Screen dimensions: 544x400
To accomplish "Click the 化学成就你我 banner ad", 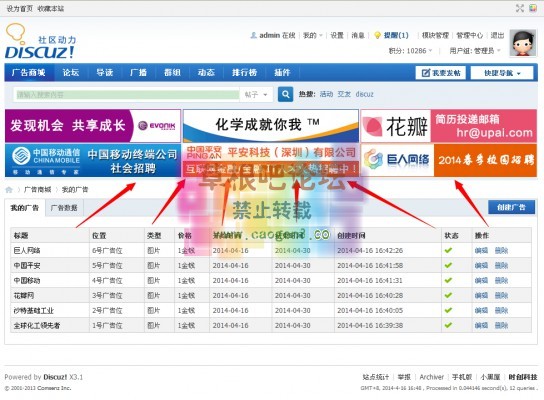I will pos(271,126).
